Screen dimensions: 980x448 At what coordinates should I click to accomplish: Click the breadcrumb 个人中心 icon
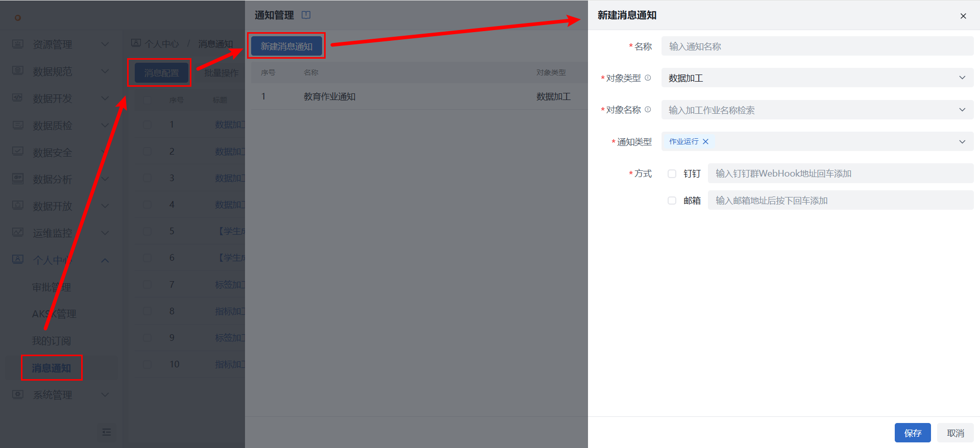136,43
